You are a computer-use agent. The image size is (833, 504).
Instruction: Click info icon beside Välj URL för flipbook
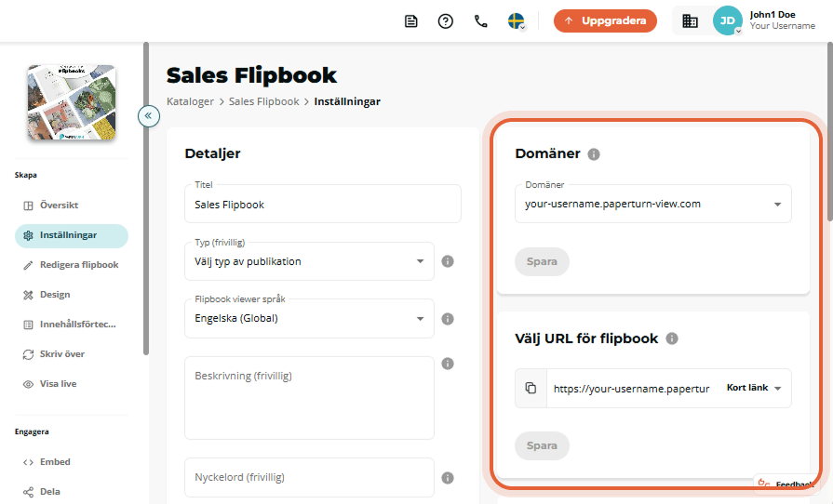pyautogui.click(x=672, y=338)
